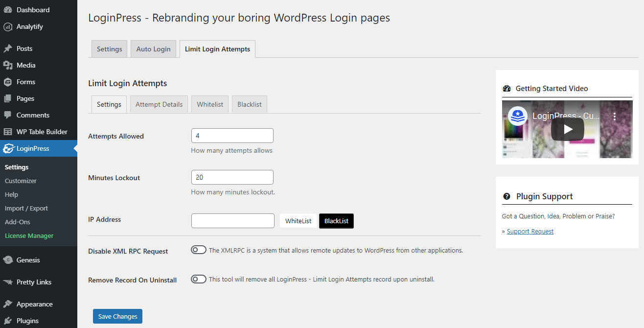Screen dimensions: 644x328
Task: Open the YouTube video options menu icon
Action: tap(615, 117)
